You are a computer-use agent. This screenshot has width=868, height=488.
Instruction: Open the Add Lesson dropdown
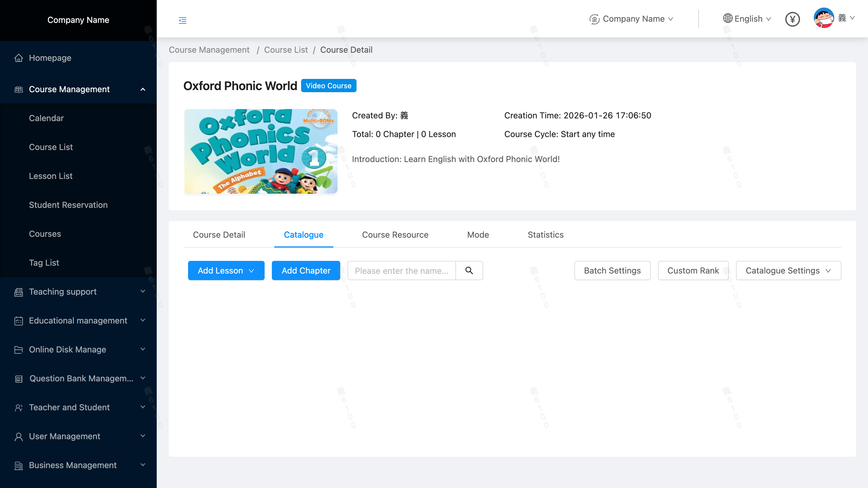226,271
